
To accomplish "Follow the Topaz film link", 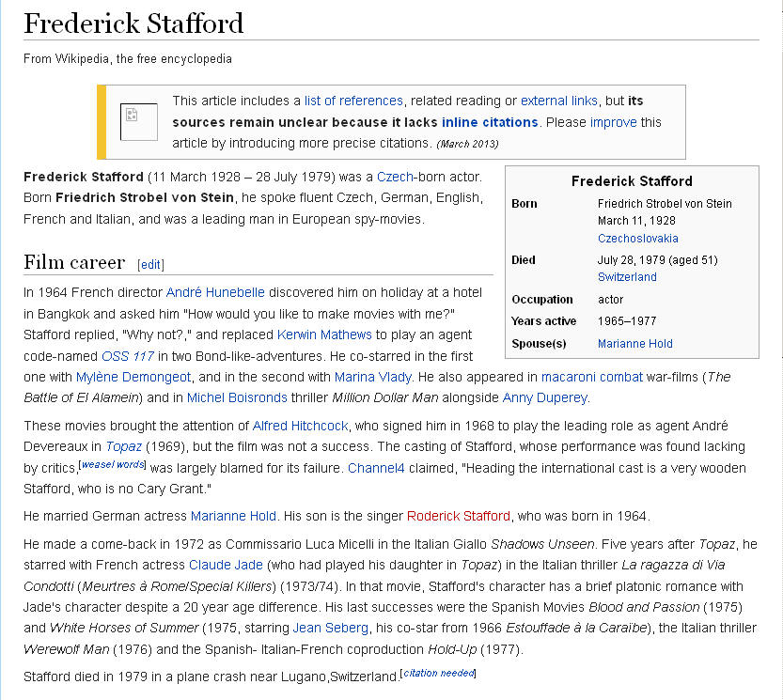I will pyautogui.click(x=124, y=446).
